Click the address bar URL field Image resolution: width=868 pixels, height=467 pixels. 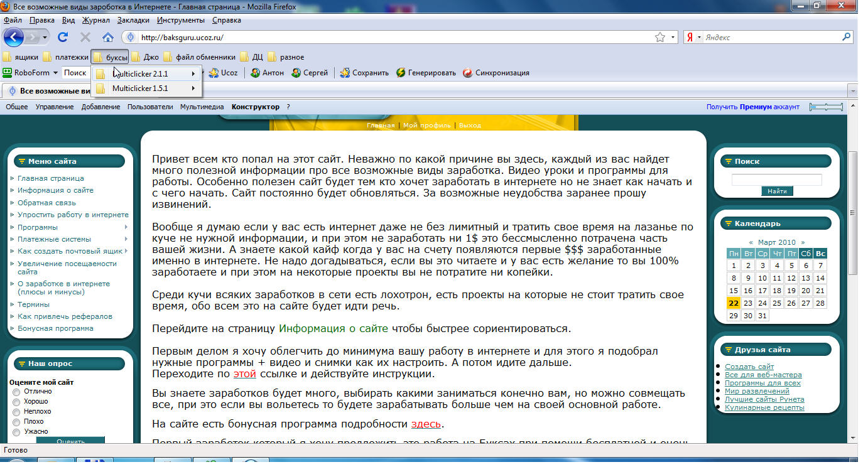pyautogui.click(x=396, y=37)
